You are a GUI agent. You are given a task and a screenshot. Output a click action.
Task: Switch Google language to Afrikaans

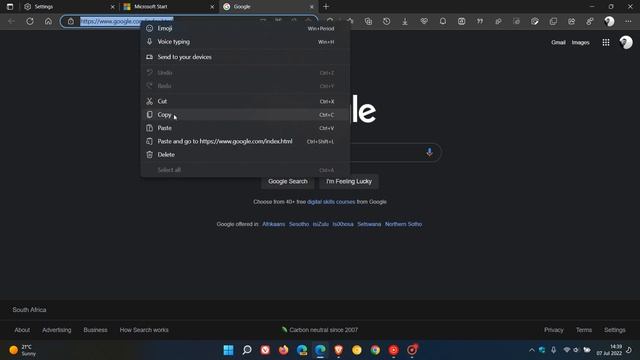coord(273,224)
